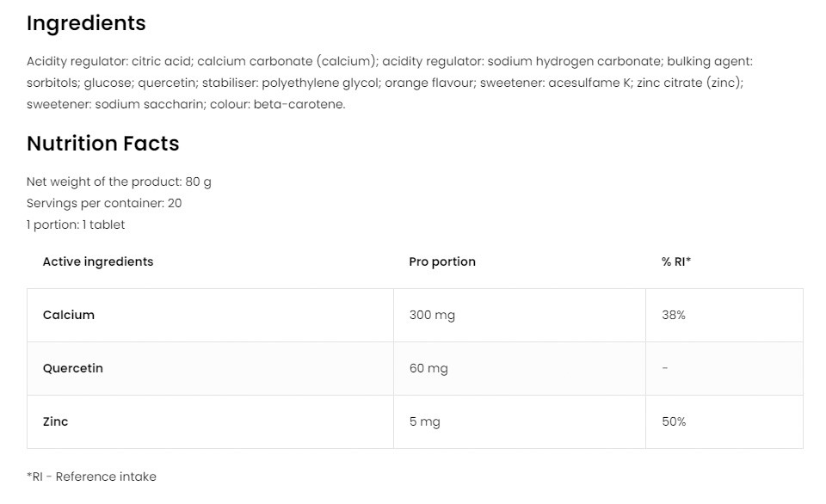Click the Servings per container line
The width and height of the screenshot is (826, 504).
click(x=104, y=203)
